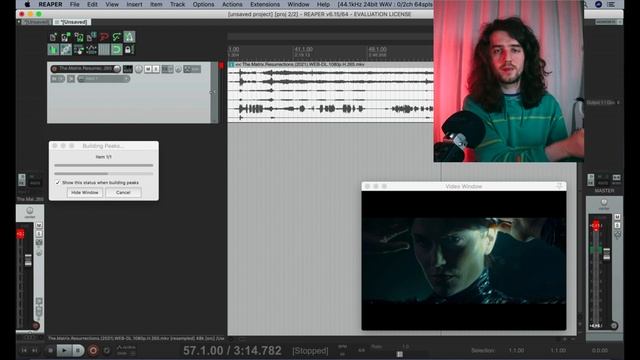
Task: Arm the Matrix track for recording
Action: pos(54,69)
